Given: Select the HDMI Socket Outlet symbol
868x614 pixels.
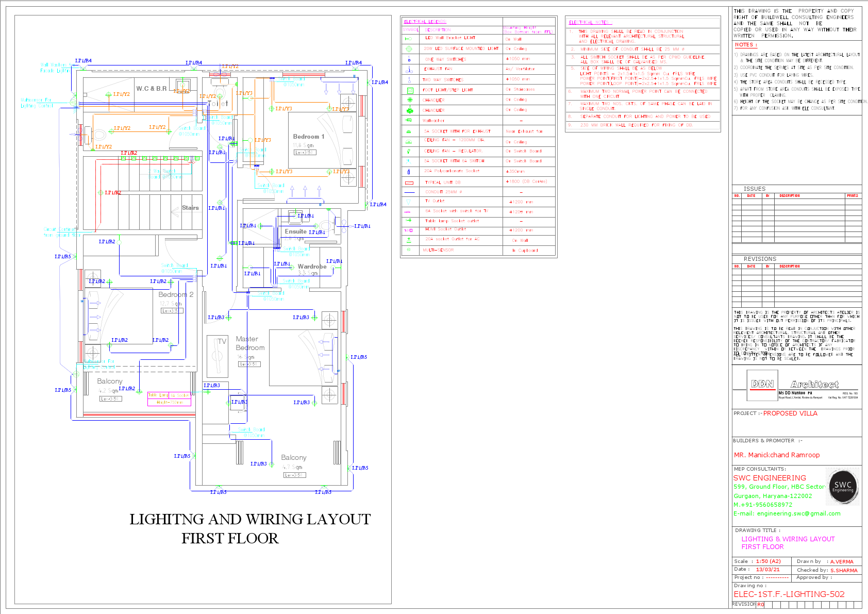Looking at the screenshot, I should coord(409,230).
